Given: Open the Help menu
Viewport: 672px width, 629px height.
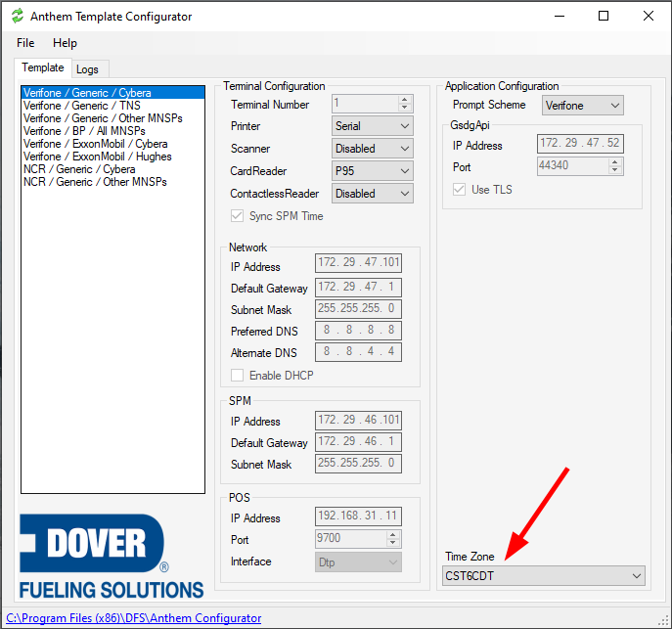Looking at the screenshot, I should (65, 43).
